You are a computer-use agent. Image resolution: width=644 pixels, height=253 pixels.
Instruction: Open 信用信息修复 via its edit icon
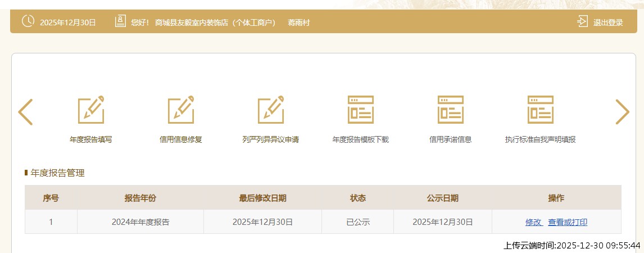181,110
